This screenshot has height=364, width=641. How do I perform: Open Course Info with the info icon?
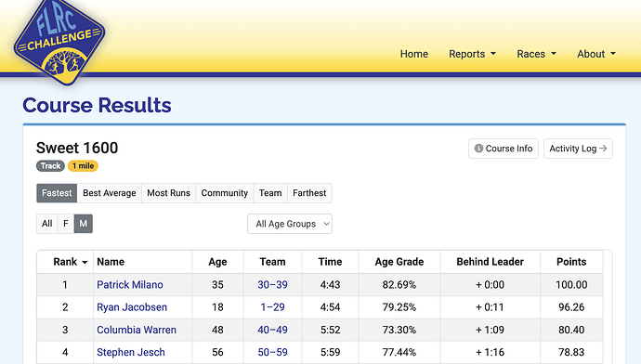(x=504, y=149)
